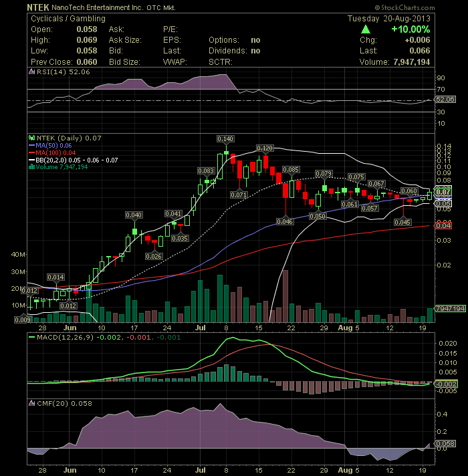Image resolution: width=468 pixels, height=476 pixels.
Task: Click the Tuesday 20-Aug-2013 date
Action: tap(389, 19)
